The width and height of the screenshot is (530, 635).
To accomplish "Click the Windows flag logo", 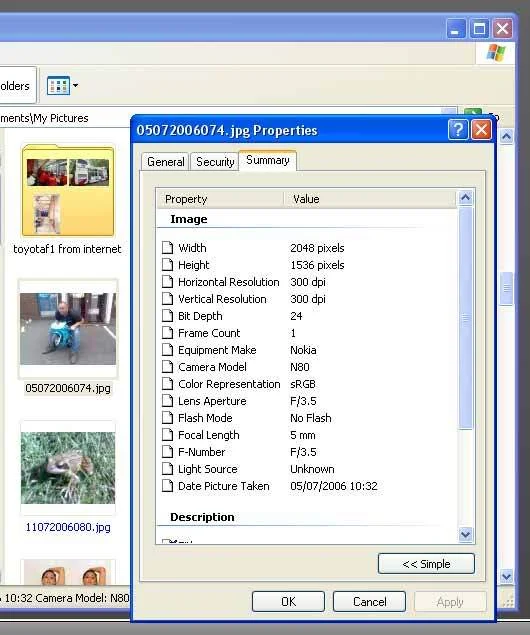I will [x=496, y=53].
